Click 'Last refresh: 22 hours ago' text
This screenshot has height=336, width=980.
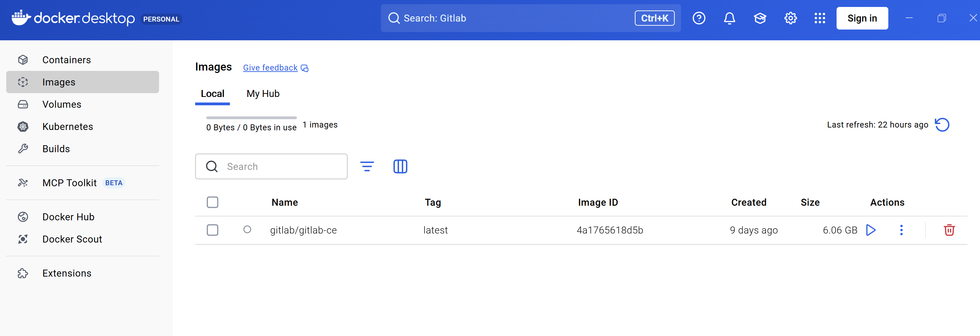click(x=877, y=125)
